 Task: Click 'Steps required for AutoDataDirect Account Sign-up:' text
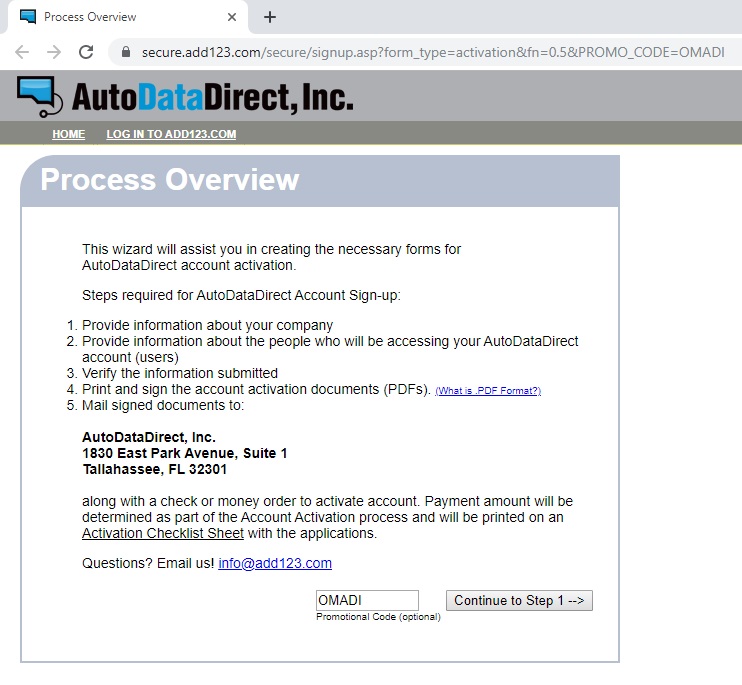[241, 295]
